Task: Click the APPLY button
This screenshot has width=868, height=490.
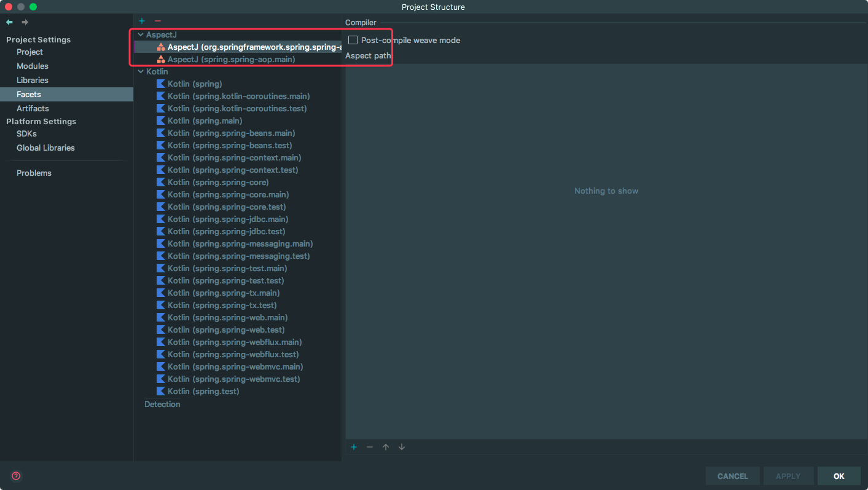Action: [788, 476]
